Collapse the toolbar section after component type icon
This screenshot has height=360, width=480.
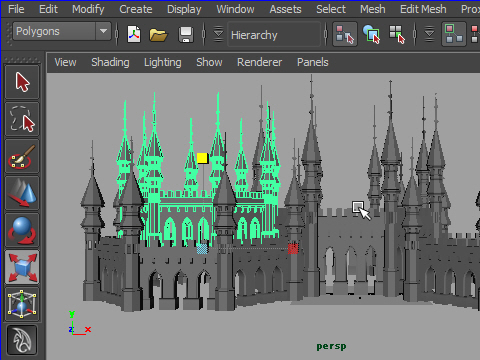(x=429, y=34)
